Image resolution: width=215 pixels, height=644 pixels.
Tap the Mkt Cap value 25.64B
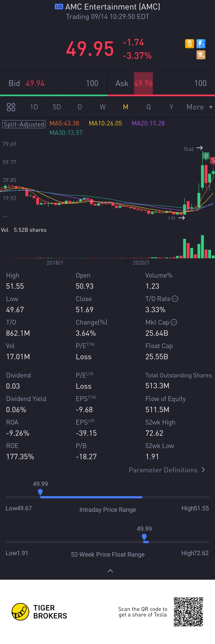pos(157,333)
